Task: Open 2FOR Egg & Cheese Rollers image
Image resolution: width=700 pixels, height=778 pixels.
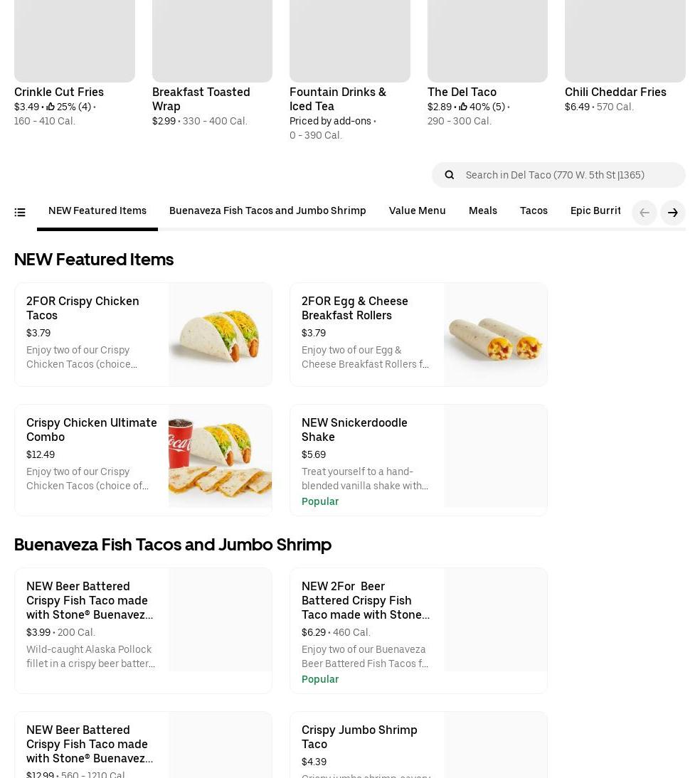Action: [495, 334]
